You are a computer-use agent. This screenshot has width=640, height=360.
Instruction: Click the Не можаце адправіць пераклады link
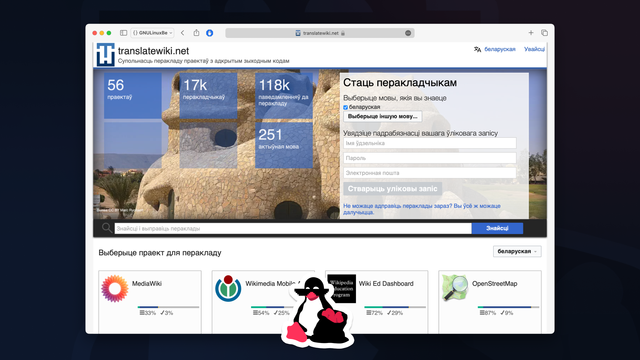[422, 209]
